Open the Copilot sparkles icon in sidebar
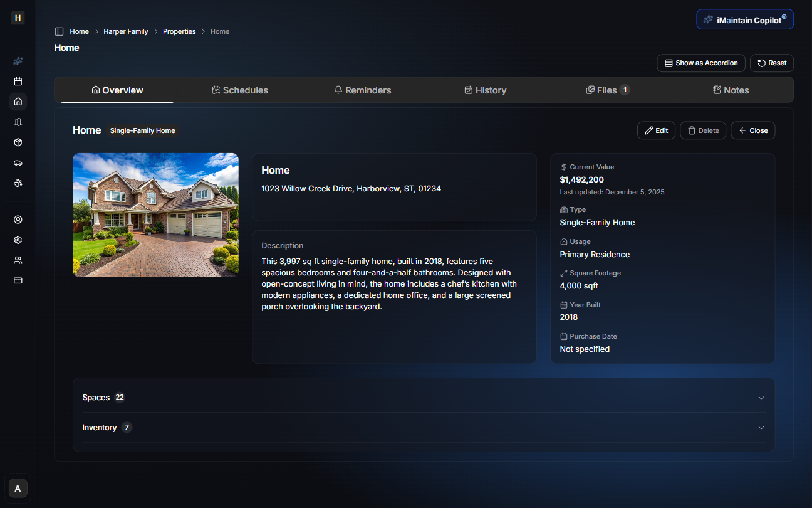The width and height of the screenshot is (812, 508). point(18,61)
